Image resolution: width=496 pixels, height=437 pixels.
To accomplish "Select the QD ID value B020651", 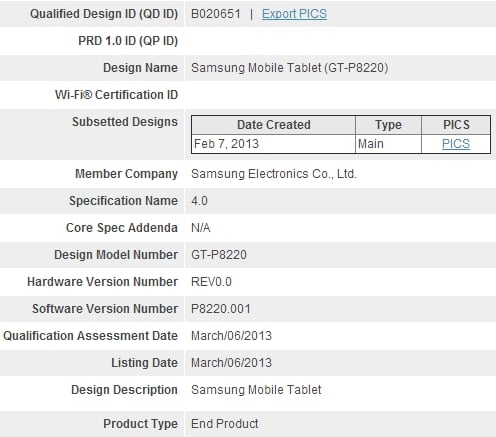I will point(216,14).
